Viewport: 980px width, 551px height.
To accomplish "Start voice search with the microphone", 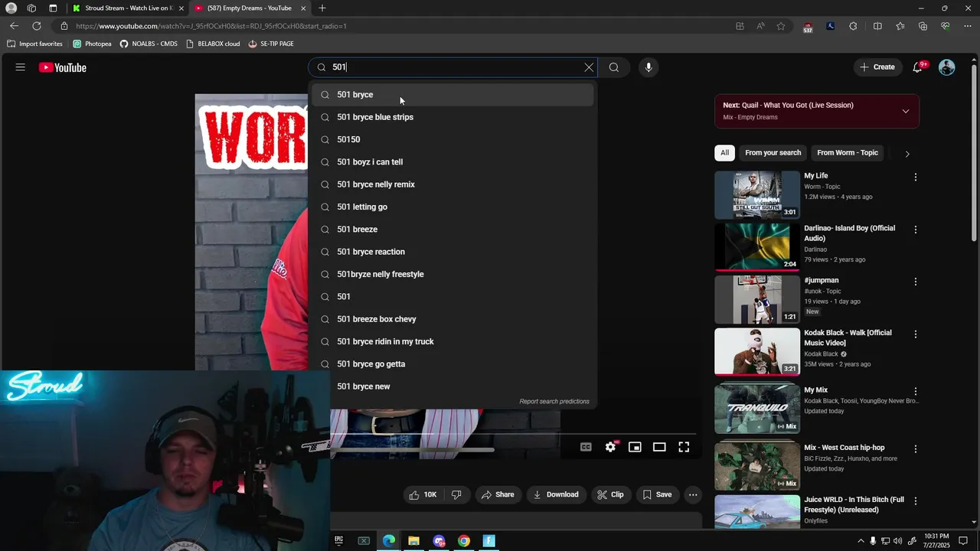I will [x=648, y=67].
